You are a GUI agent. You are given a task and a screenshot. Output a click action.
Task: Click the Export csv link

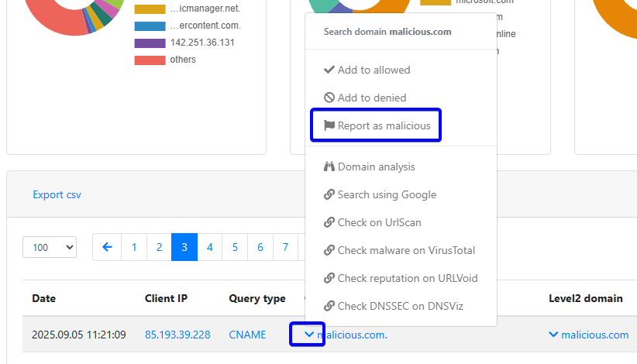point(57,195)
